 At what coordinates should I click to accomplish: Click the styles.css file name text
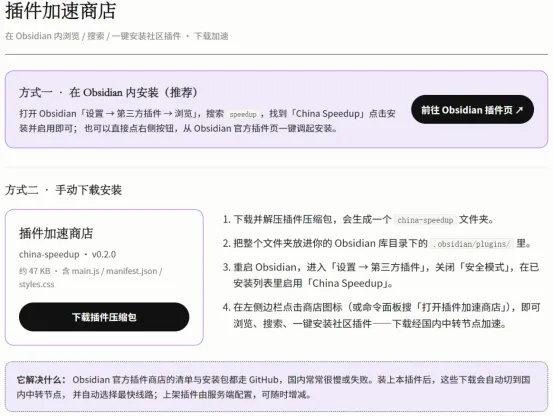click(37, 284)
